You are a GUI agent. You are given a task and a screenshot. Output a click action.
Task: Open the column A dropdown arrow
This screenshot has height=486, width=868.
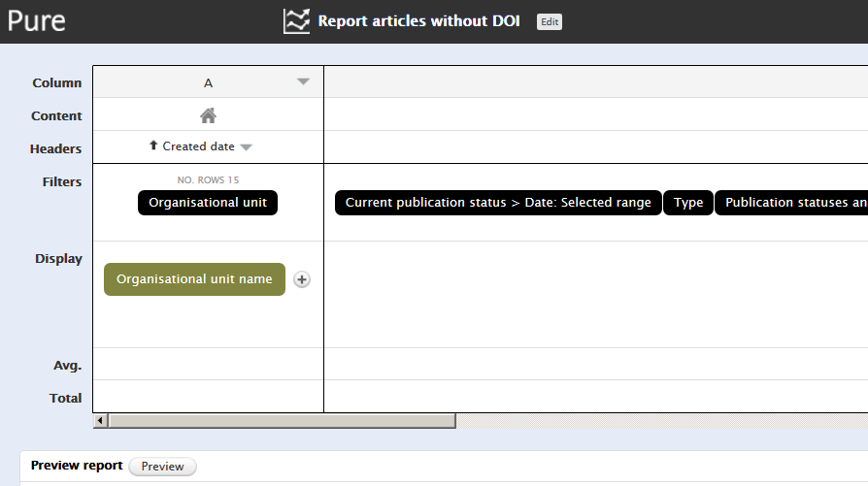[x=303, y=82]
